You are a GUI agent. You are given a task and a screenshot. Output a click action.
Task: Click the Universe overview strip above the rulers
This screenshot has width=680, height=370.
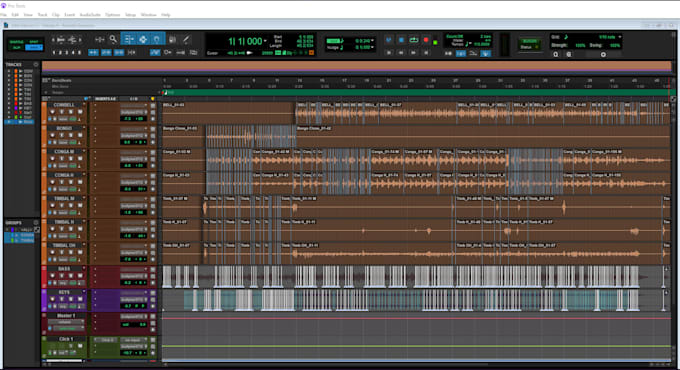[356, 66]
